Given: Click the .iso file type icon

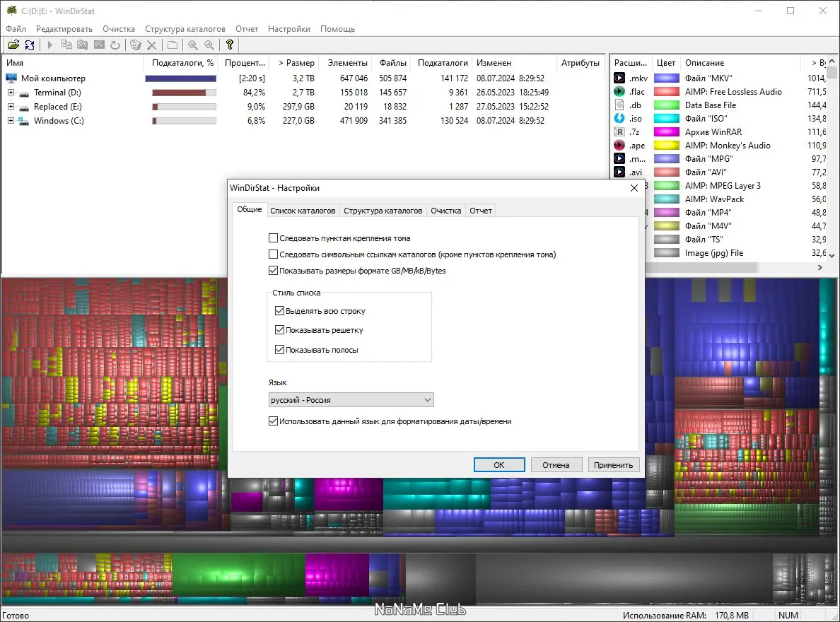Looking at the screenshot, I should pyautogui.click(x=619, y=119).
